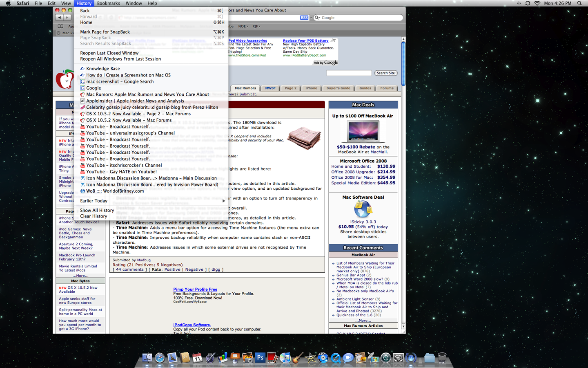Open iTunes from the dock

[285, 358]
